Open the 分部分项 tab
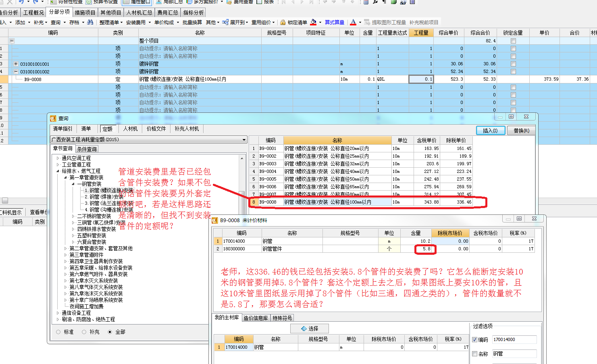This screenshot has height=364, width=597. click(x=59, y=12)
